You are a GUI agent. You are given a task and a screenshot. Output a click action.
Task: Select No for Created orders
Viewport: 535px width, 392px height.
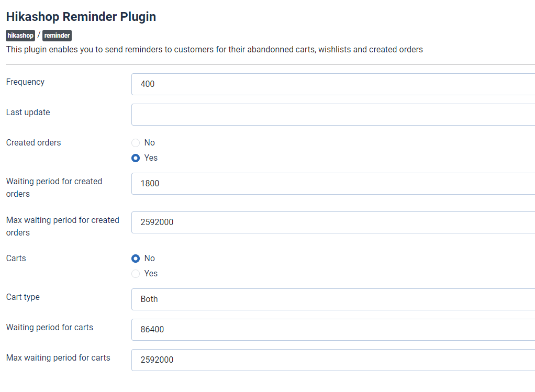tap(136, 143)
